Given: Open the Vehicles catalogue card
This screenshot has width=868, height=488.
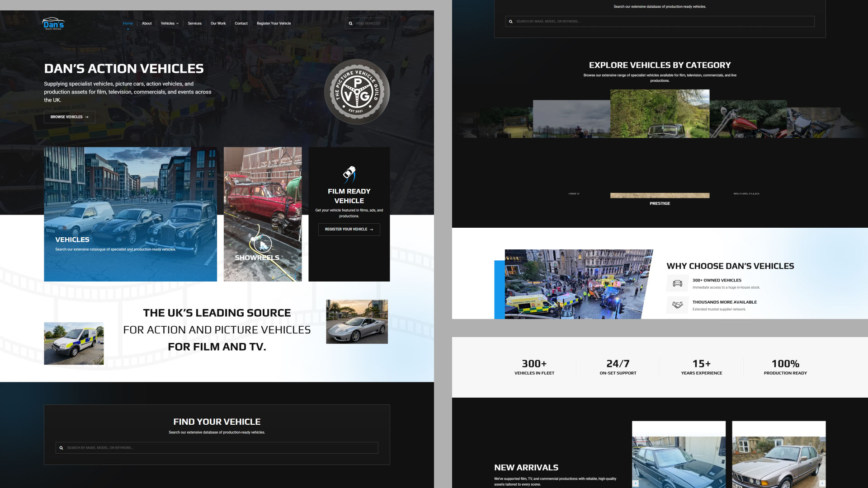Looking at the screenshot, I should pyautogui.click(x=130, y=214).
